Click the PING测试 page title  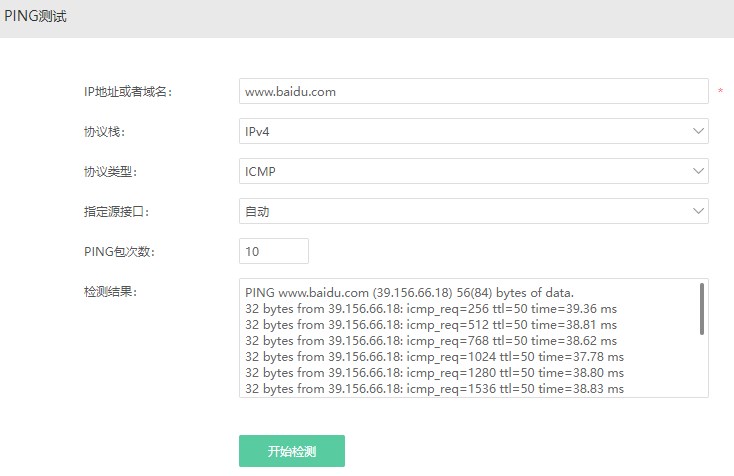tap(36, 16)
